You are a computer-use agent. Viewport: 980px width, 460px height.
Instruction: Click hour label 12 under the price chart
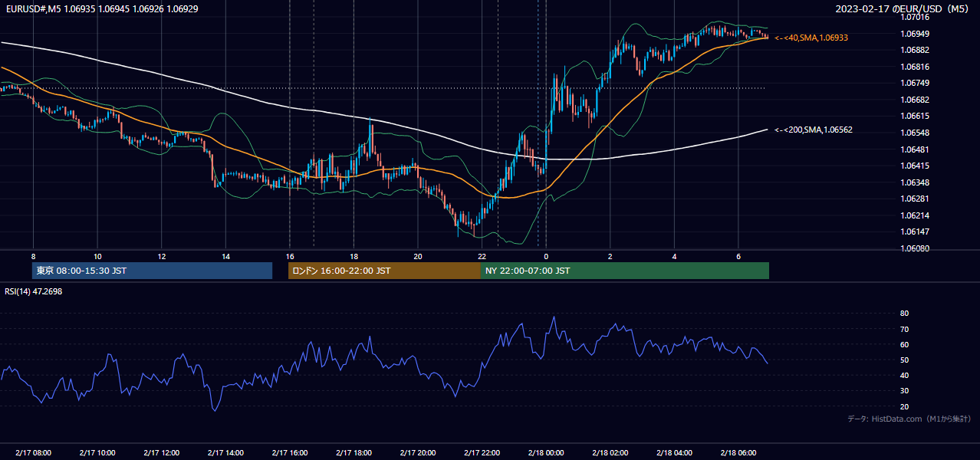click(x=161, y=256)
